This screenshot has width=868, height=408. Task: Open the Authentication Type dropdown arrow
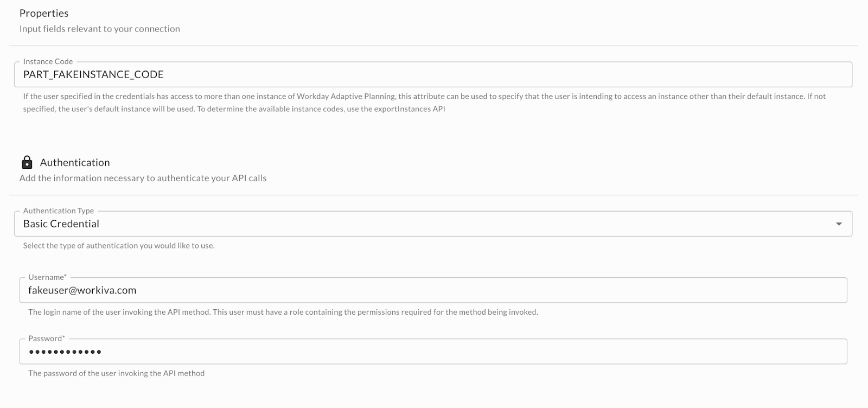click(x=839, y=224)
